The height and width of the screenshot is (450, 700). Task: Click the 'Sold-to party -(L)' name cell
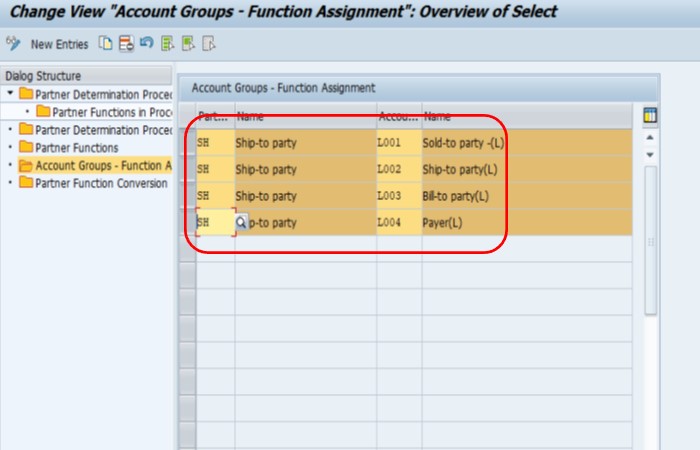pos(527,143)
